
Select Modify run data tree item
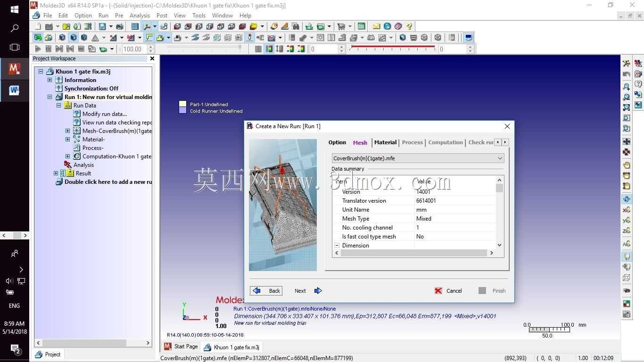pos(104,114)
